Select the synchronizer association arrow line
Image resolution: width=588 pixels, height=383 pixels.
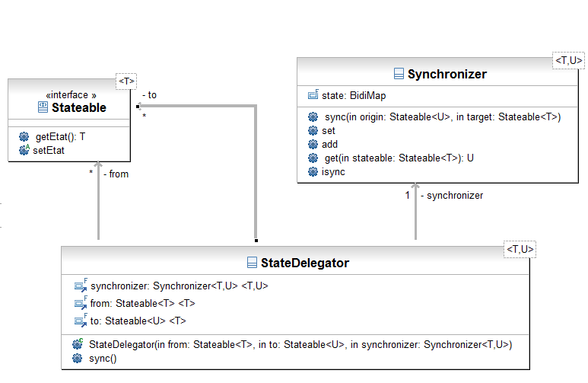coord(415,212)
